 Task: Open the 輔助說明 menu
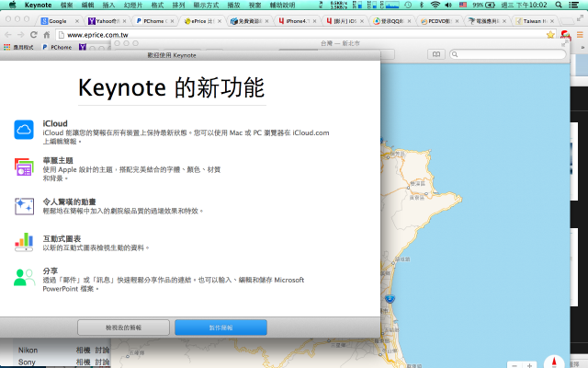point(282,5)
